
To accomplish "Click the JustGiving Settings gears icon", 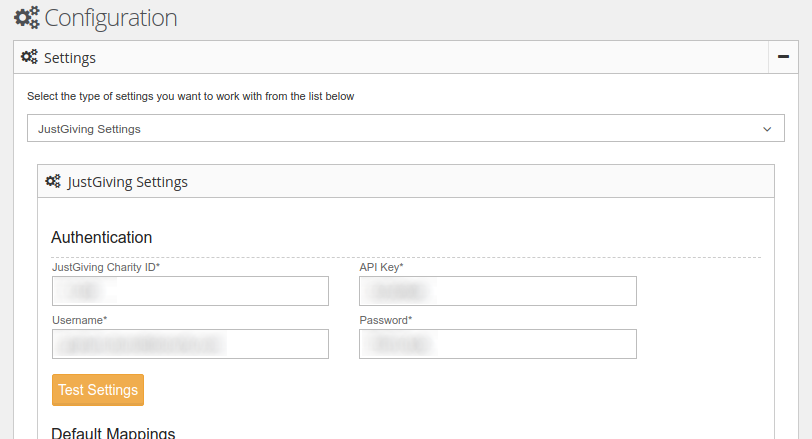I will [x=53, y=181].
